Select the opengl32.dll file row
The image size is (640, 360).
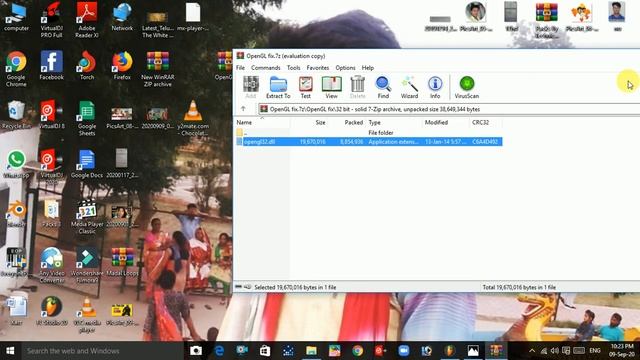[369, 142]
